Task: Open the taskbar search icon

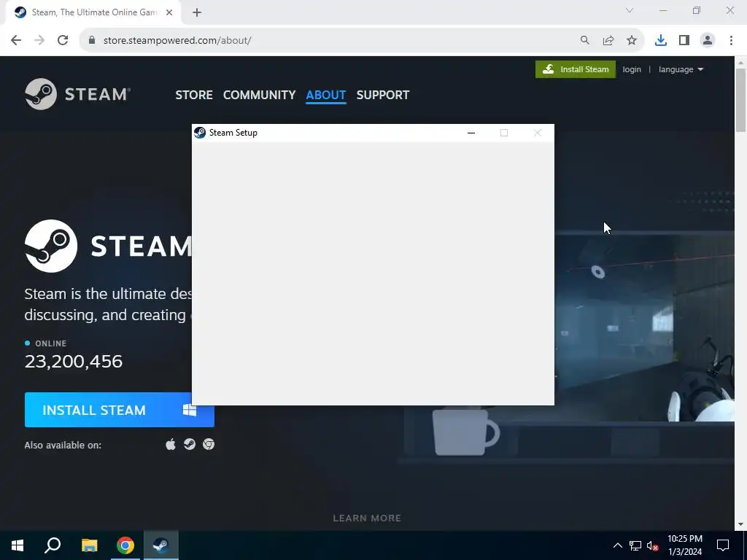Action: [53, 545]
